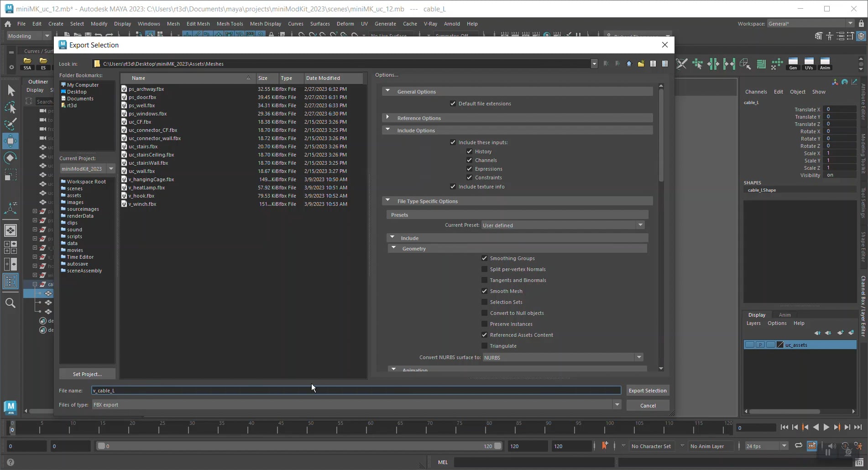Open the Convert NURBS surface to dropdown
This screenshot has height=470, width=868.
tap(639, 357)
